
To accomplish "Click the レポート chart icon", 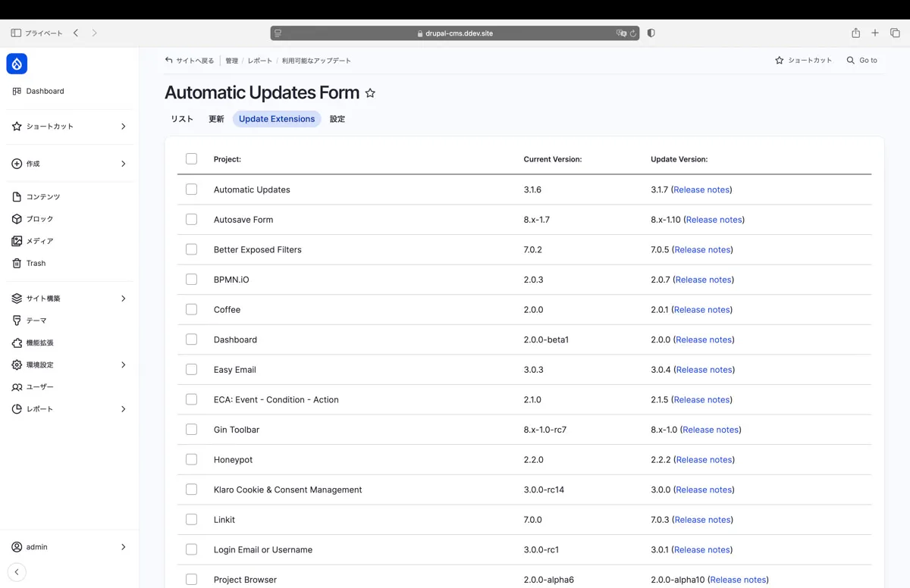I will tap(17, 409).
